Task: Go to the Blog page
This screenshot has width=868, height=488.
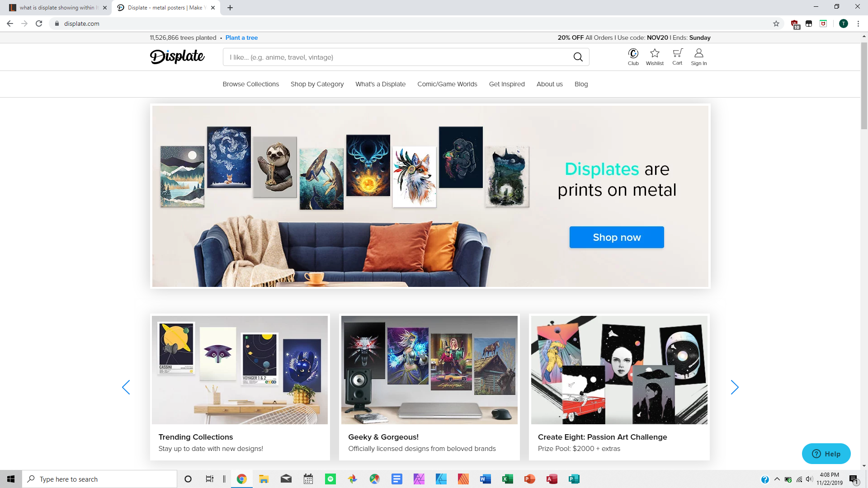Action: tap(581, 84)
